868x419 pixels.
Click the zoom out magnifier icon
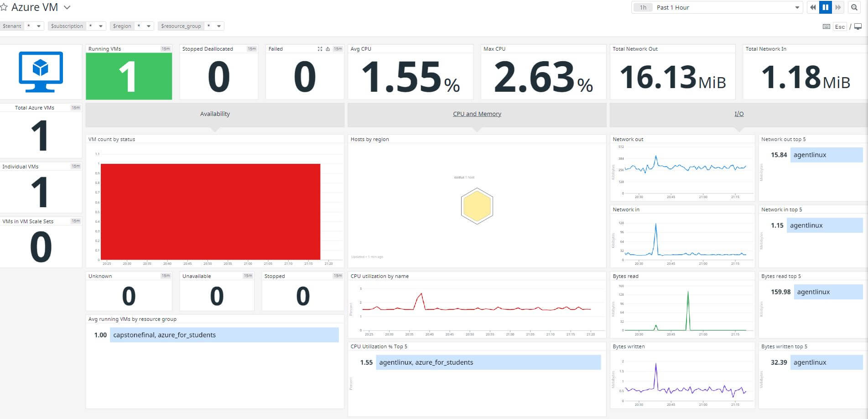tap(854, 7)
